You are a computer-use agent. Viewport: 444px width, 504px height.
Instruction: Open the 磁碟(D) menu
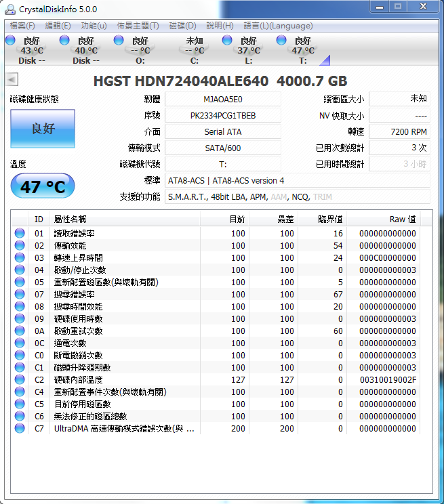tap(183, 26)
